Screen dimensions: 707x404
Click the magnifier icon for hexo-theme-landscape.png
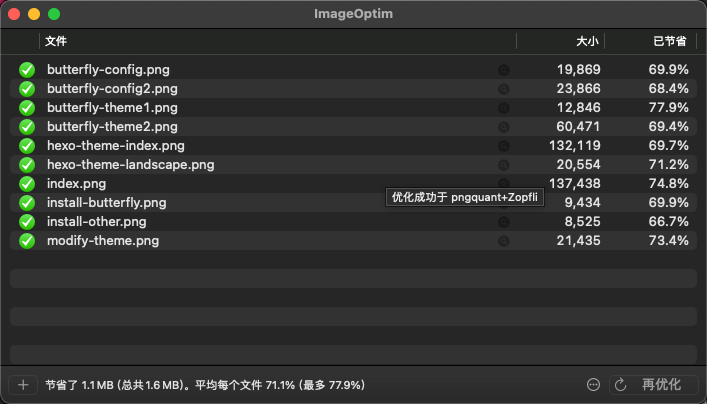[504, 165]
